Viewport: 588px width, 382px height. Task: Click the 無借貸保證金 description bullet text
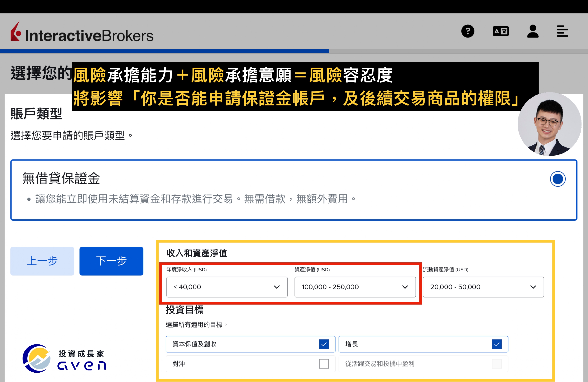[x=196, y=199]
